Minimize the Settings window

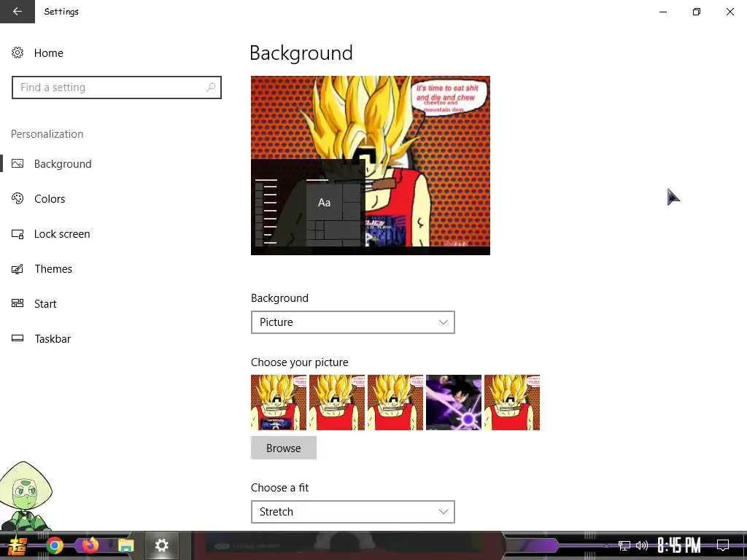[662, 12]
